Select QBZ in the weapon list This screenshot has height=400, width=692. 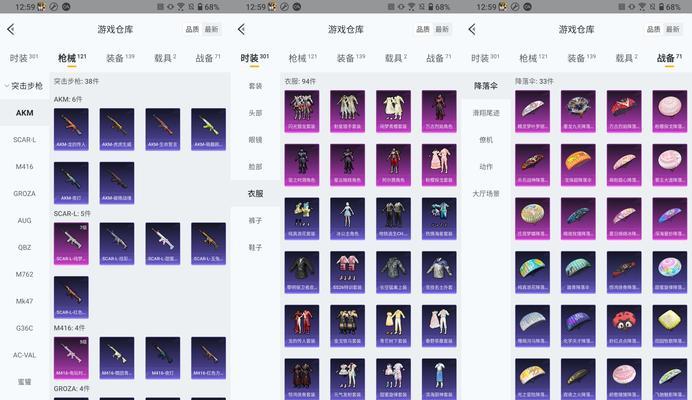tap(24, 248)
